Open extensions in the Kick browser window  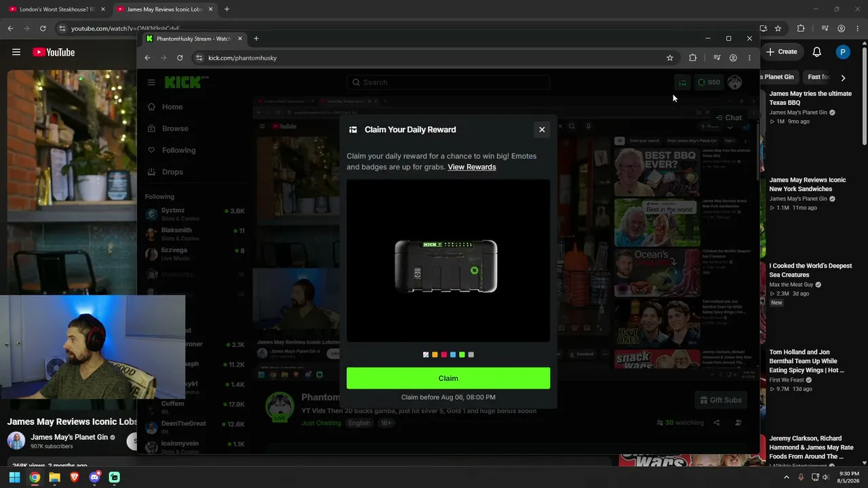pyautogui.click(x=692, y=58)
